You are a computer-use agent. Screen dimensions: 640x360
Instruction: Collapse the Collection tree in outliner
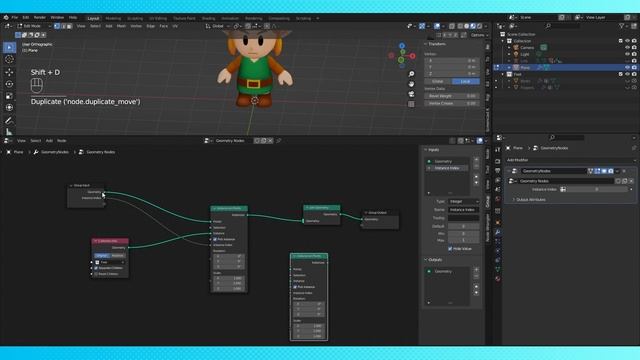point(503,41)
